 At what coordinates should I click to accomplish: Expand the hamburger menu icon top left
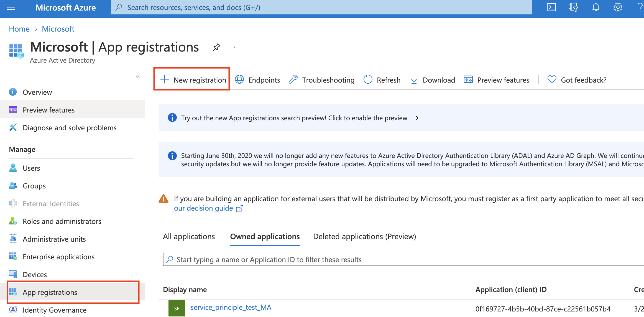coord(11,7)
